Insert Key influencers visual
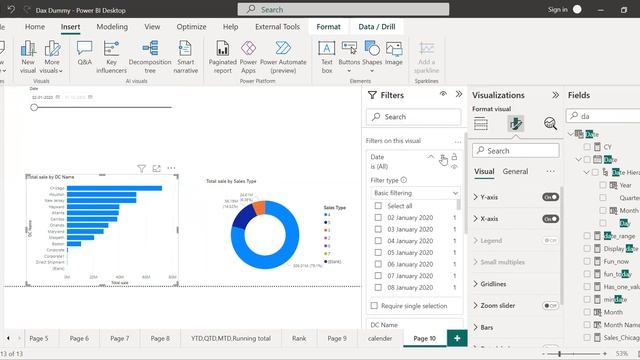640x360 pixels. click(x=111, y=57)
